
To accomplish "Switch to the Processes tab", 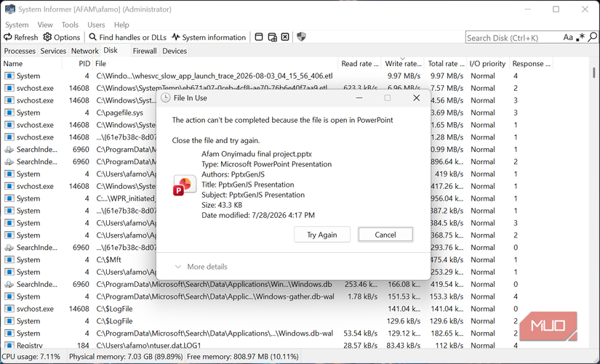I will pos(20,51).
